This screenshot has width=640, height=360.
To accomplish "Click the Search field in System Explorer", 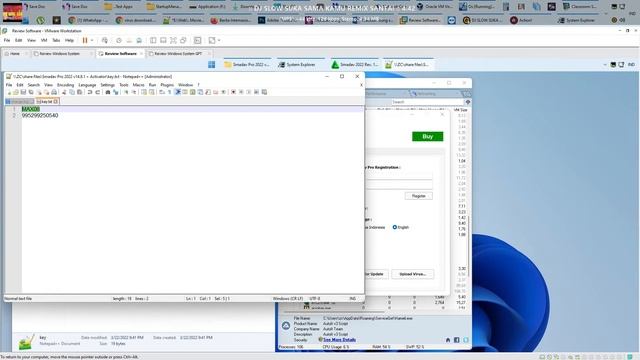I will pos(427,102).
